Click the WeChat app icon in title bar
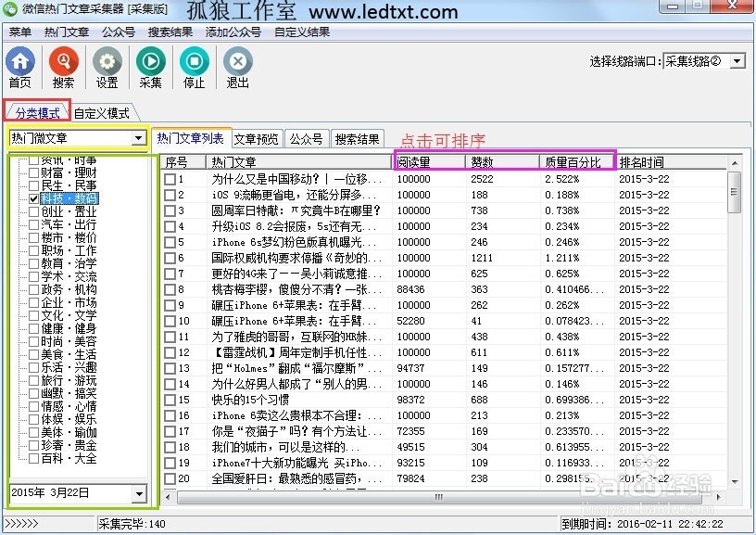Image resolution: width=756 pixels, height=535 pixels. 9,8
